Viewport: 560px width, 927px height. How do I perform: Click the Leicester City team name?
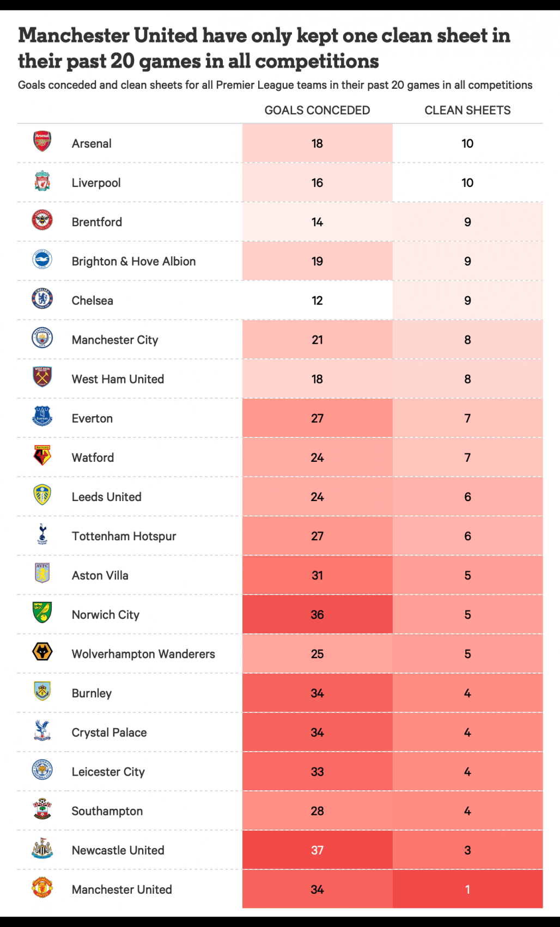click(x=108, y=772)
